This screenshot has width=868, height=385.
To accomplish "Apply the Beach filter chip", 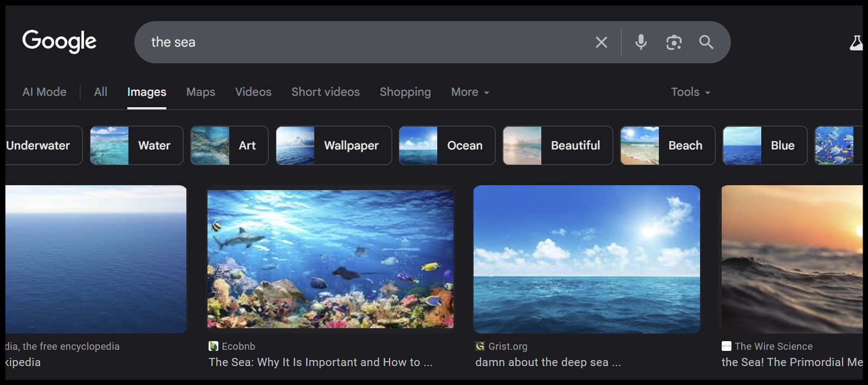I will click(x=668, y=145).
